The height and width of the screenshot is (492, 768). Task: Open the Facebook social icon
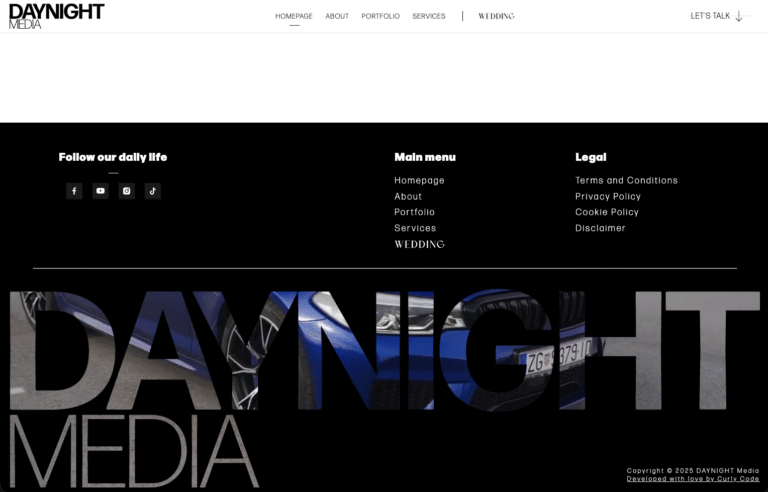[74, 191]
